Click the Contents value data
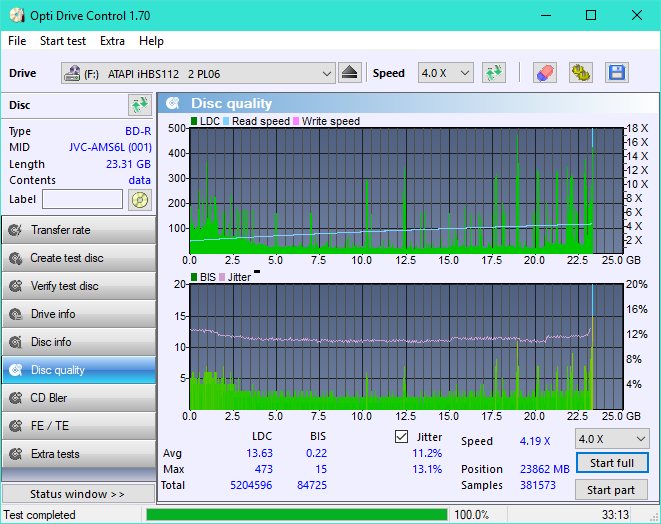The height and width of the screenshot is (524, 661). [x=140, y=180]
